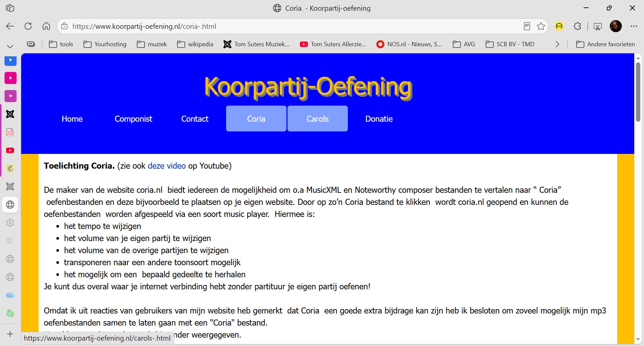The width and height of the screenshot is (644, 346).
Task: Open the Extensions puzzle icon
Action: (577, 26)
